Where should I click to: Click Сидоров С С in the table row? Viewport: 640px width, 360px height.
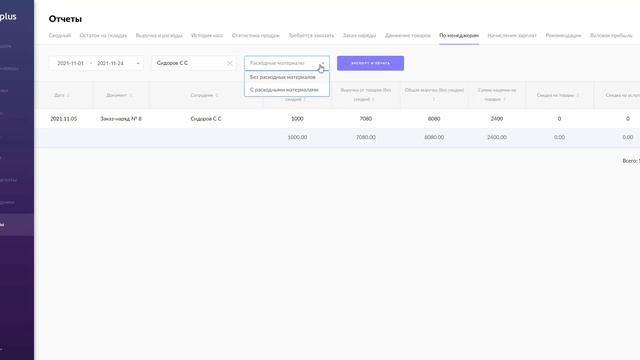point(206,119)
